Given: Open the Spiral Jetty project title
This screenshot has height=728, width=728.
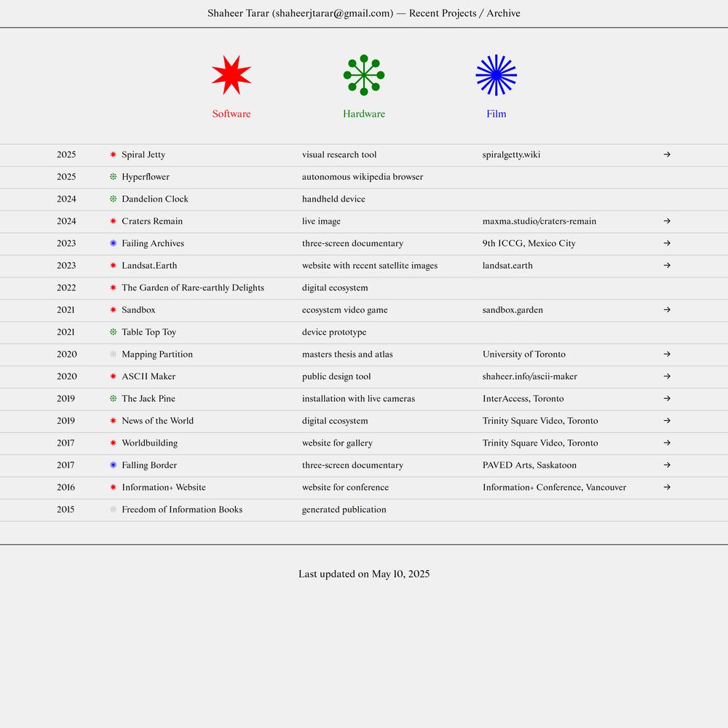Looking at the screenshot, I should point(143,154).
